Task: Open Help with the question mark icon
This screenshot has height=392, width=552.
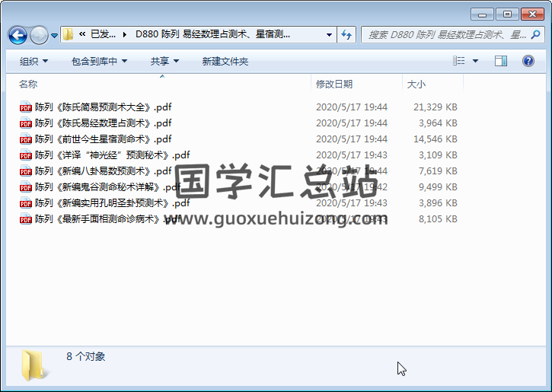Action: coord(528,61)
